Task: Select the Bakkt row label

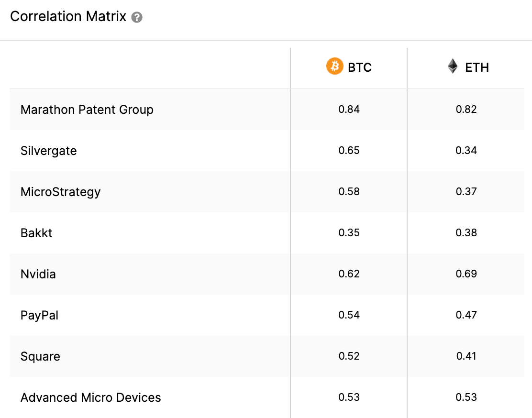Action: click(36, 233)
